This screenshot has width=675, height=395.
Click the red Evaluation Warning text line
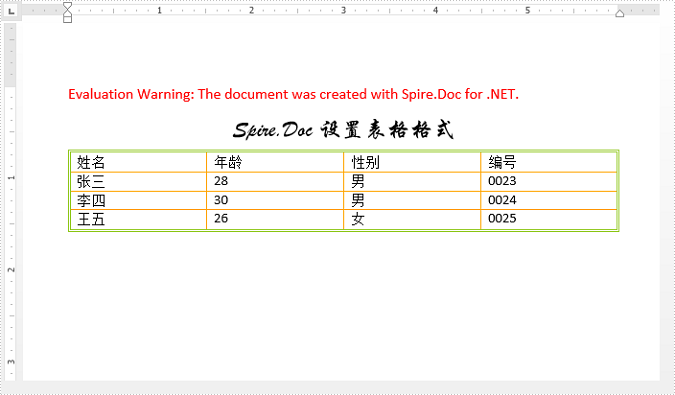point(293,94)
